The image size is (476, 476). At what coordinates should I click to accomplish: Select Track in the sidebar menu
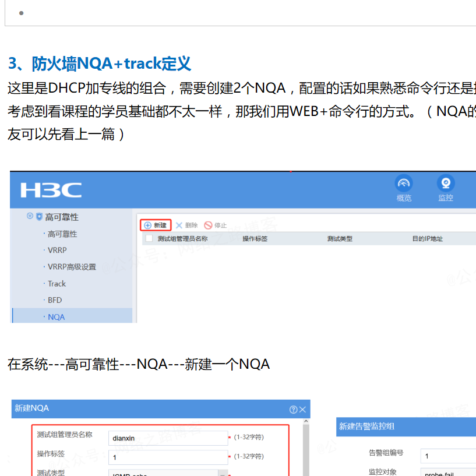pyautogui.click(x=57, y=284)
